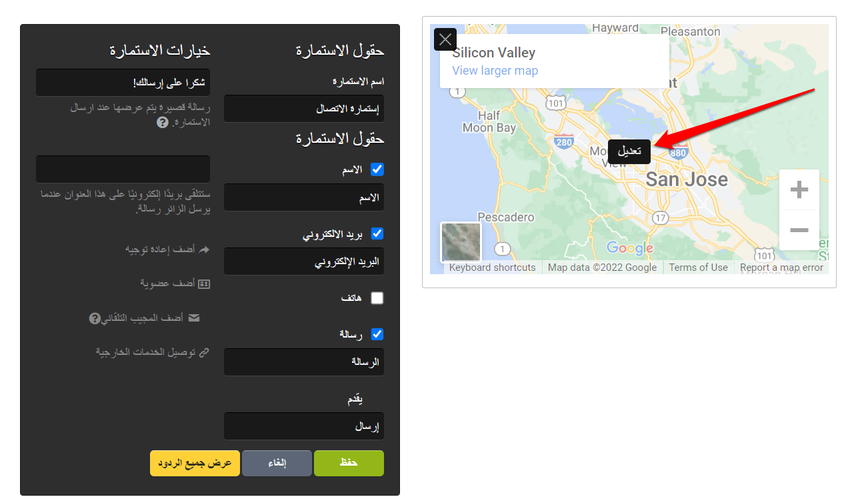This screenshot has width=868, height=499.
Task: Click the Half Moon Bay map label
Action: [489, 121]
